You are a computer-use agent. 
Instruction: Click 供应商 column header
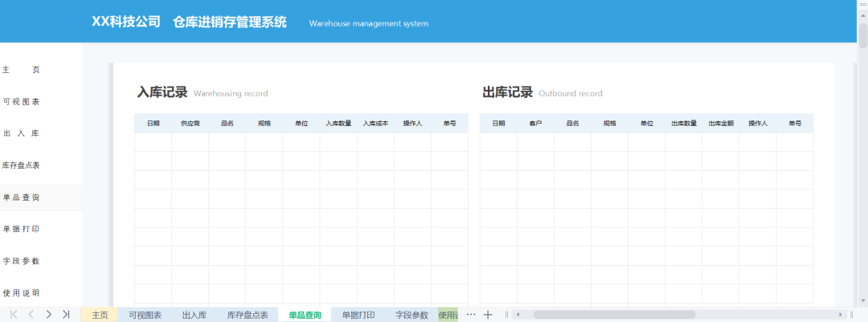tap(190, 124)
